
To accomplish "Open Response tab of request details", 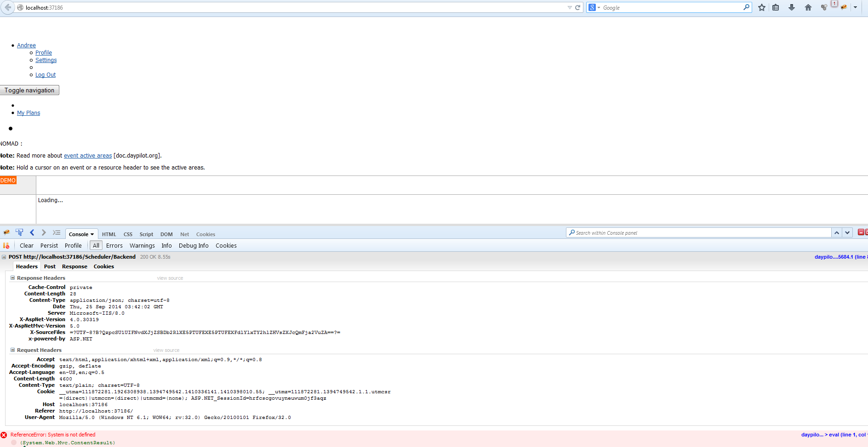I will (74, 266).
